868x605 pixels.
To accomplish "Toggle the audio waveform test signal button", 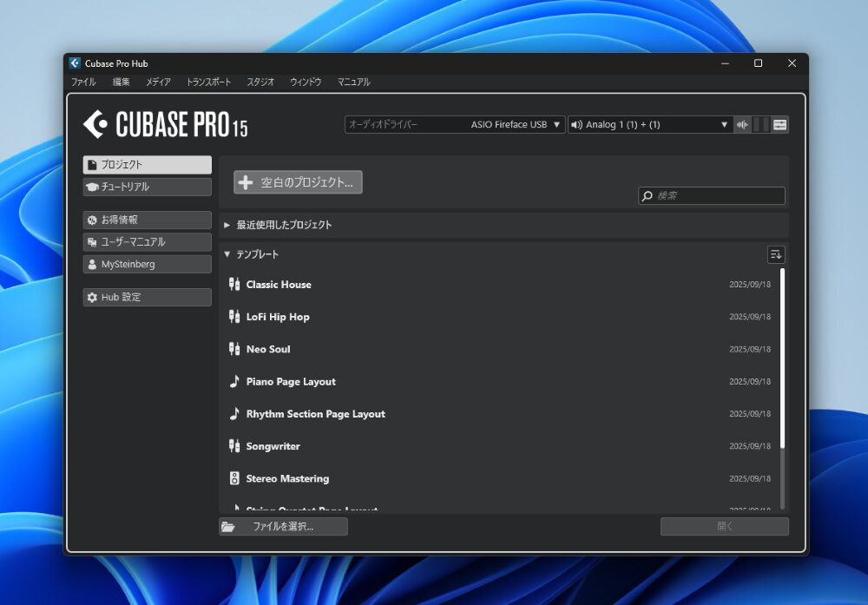I will click(742, 124).
